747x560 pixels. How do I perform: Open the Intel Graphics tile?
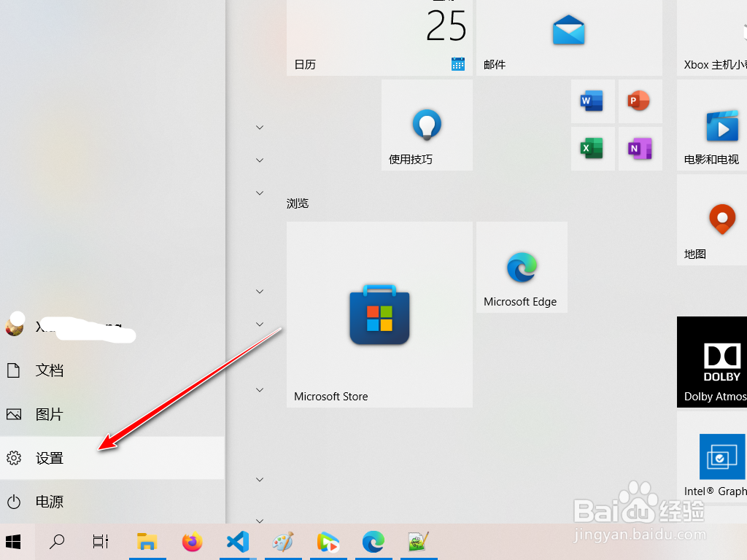(712, 456)
